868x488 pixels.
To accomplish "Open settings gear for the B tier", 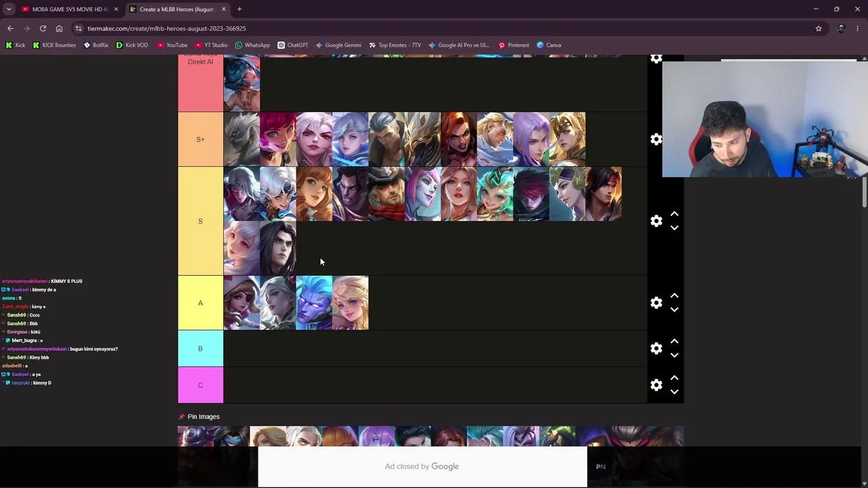I will pos(656,348).
